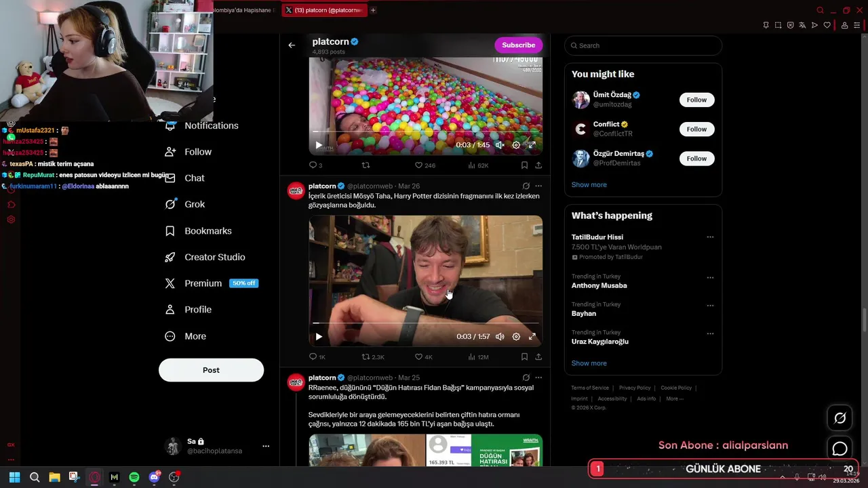This screenshot has width=868, height=488.
Task: Follow Ümit Özdağ
Action: (x=696, y=100)
